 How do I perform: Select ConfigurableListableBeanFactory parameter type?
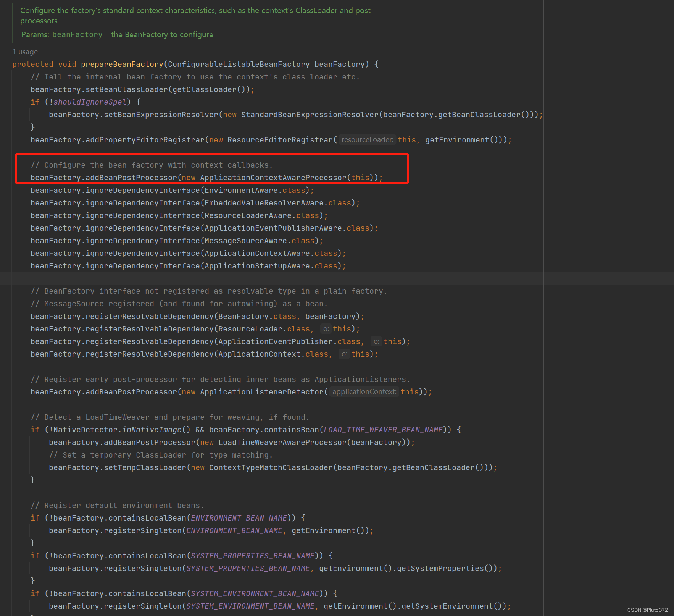tap(239, 64)
